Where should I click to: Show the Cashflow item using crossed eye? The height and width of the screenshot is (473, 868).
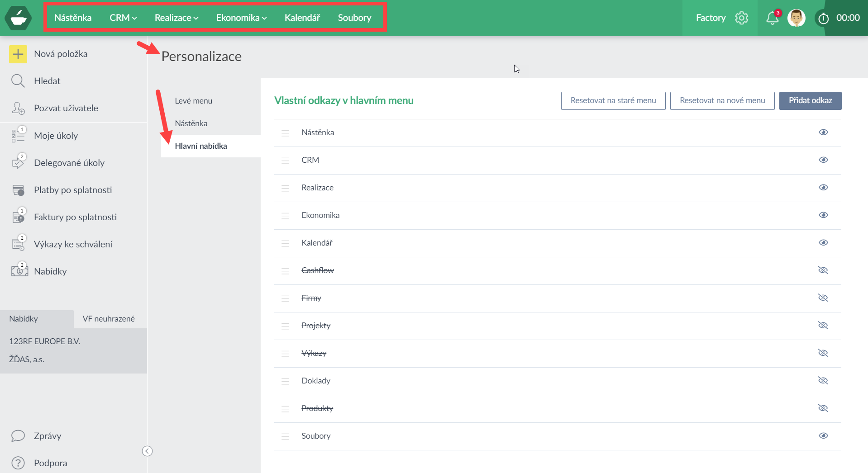pyautogui.click(x=823, y=270)
